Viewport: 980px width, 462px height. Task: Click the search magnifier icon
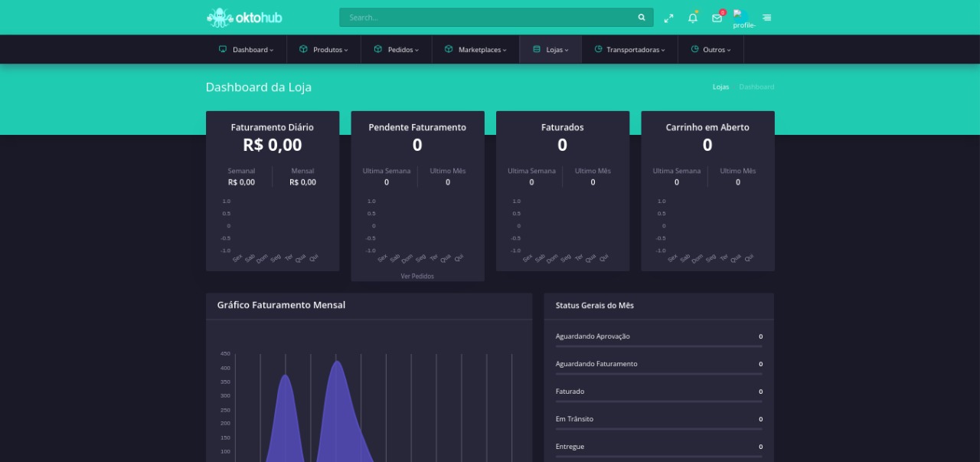[x=642, y=18]
